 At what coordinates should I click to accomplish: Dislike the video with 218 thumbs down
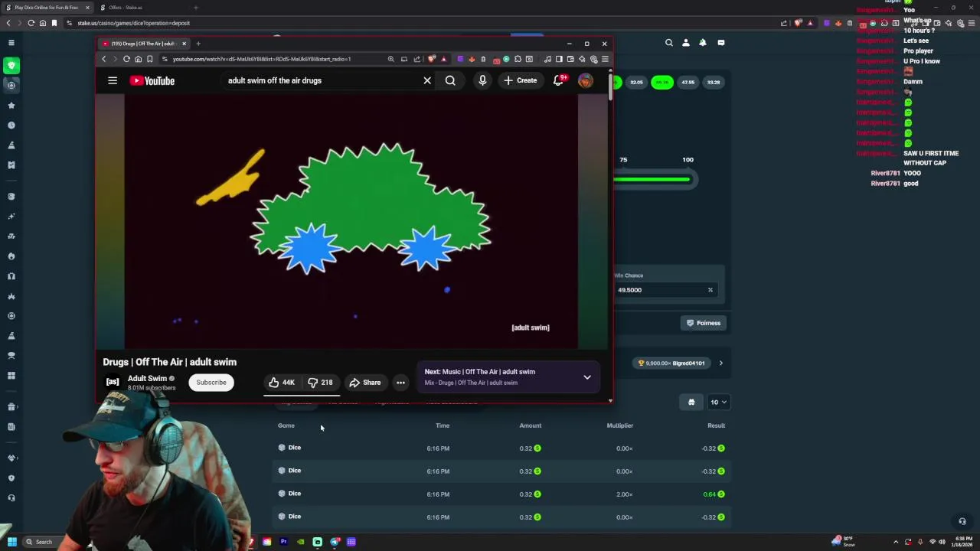[x=321, y=383]
